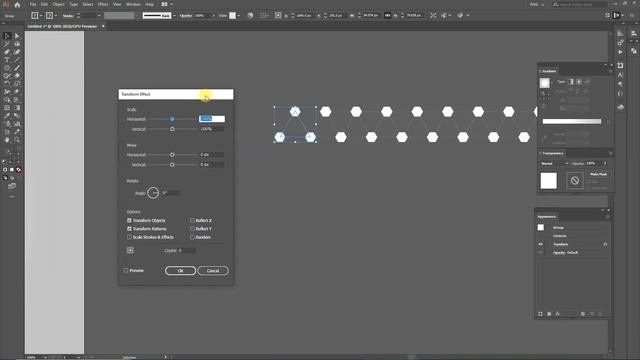The image size is (640, 360).
Task: Select linear gradient type icon
Action: (571, 82)
